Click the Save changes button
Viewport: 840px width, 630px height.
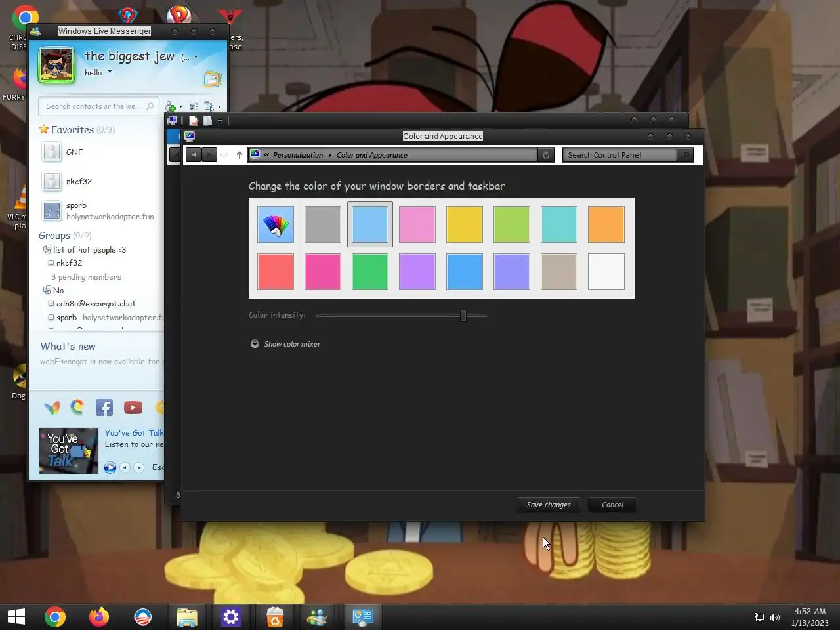(x=549, y=505)
